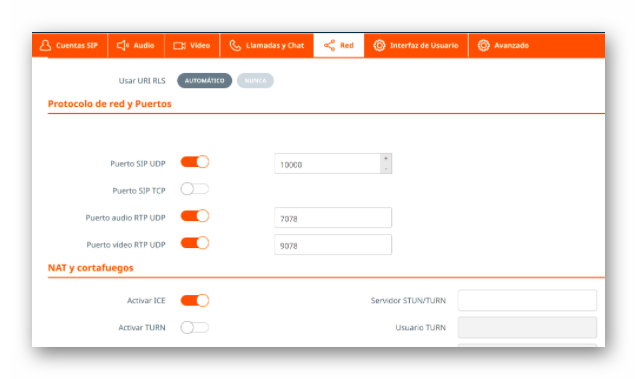Click the Usuario TURN input field
Screen dimensions: 637x379
point(527,327)
